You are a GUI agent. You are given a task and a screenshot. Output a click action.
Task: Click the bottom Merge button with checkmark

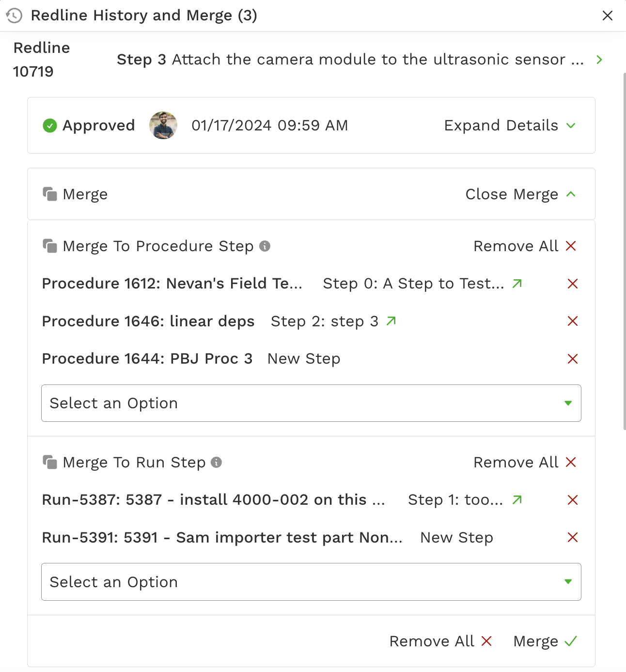coord(545,641)
